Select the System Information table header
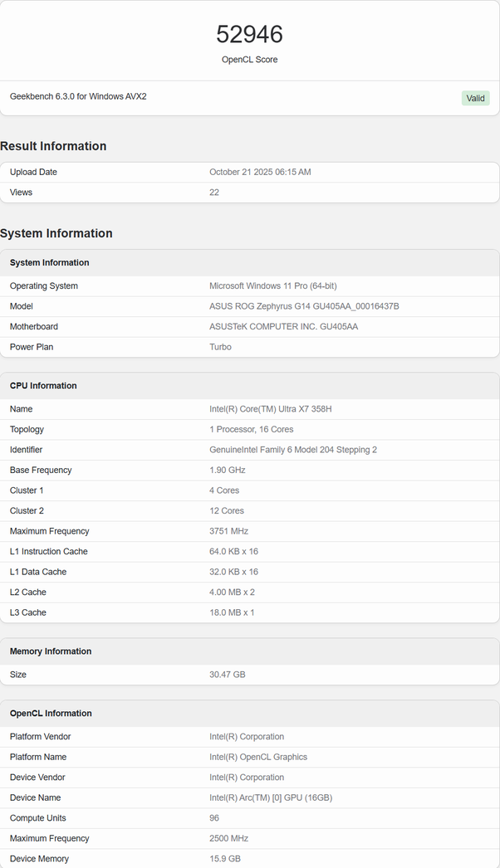Viewport: 500px width, 868px height. [x=49, y=263]
